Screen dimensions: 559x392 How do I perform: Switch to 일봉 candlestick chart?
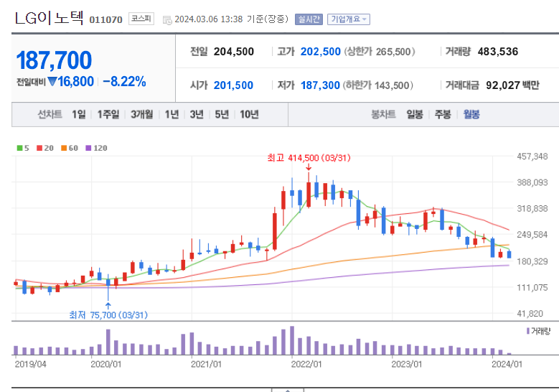click(415, 114)
